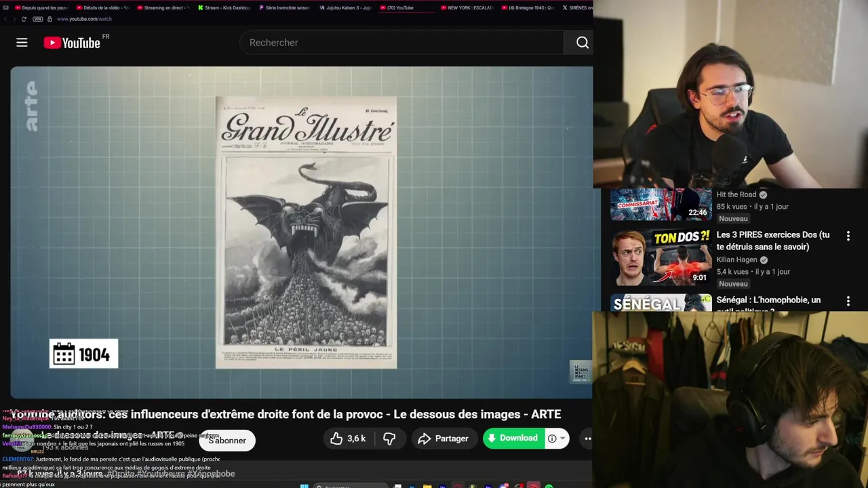Click the arte logo on video
The height and width of the screenshot is (488, 868).
31,106
